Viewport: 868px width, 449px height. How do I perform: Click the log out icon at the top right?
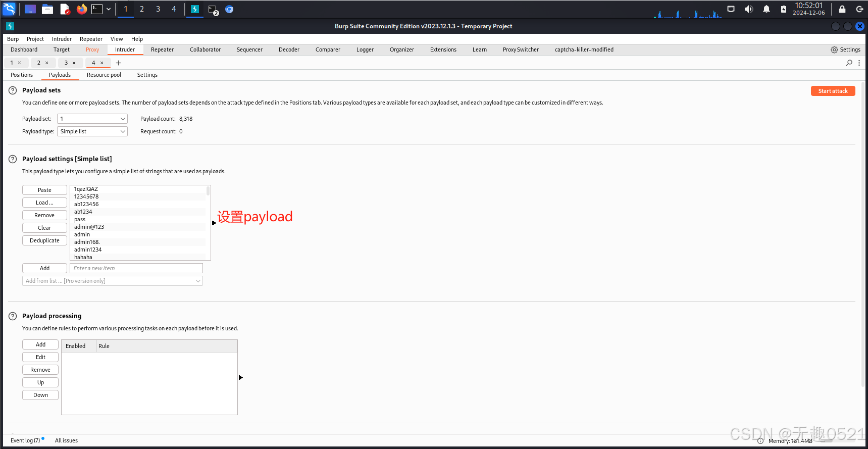(859, 9)
